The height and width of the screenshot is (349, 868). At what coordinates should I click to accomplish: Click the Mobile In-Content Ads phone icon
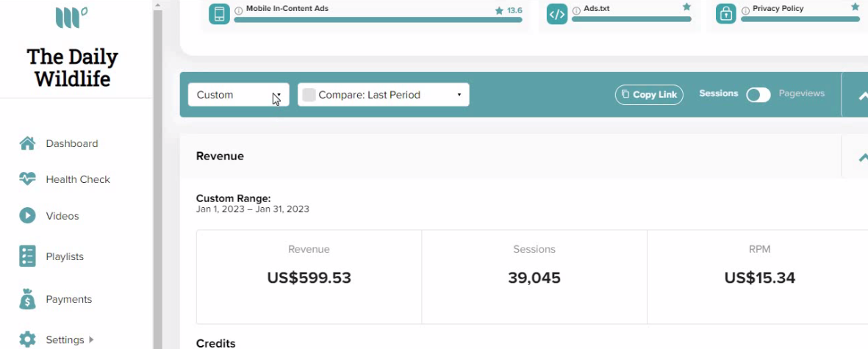click(219, 14)
